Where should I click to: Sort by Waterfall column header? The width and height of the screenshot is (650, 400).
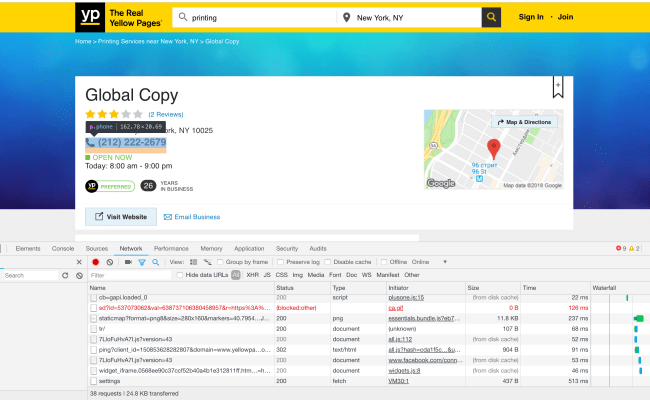click(x=620, y=288)
